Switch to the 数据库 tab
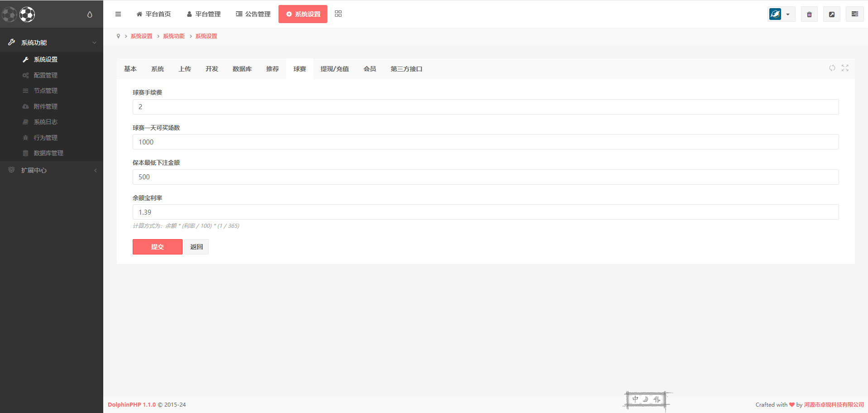 (x=242, y=69)
